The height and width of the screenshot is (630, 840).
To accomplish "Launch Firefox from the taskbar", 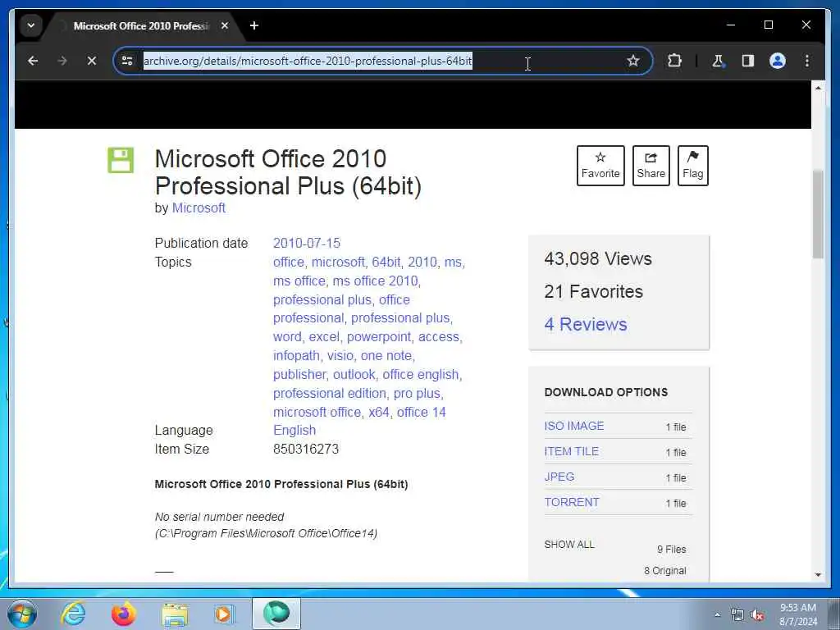I will tap(124, 614).
